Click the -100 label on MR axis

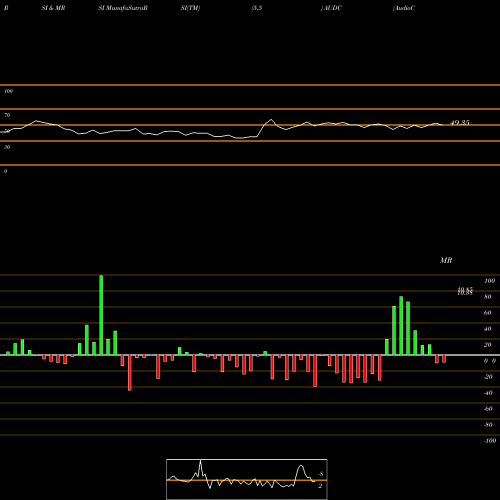[x=490, y=441]
